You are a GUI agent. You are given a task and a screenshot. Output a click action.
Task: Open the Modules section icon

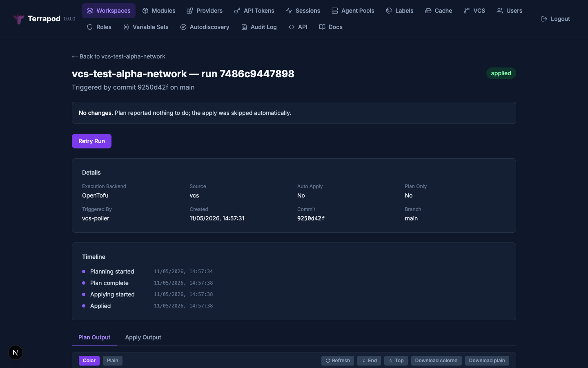click(x=145, y=11)
